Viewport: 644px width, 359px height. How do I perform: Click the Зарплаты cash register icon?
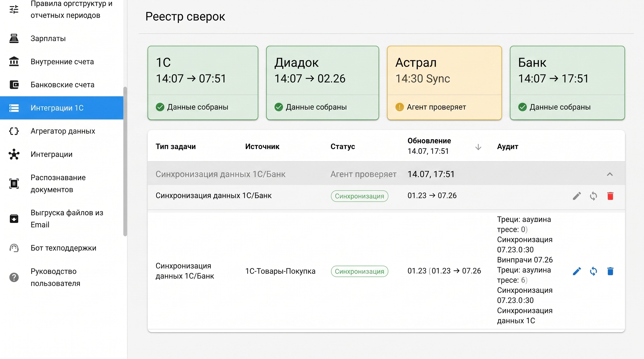14,38
